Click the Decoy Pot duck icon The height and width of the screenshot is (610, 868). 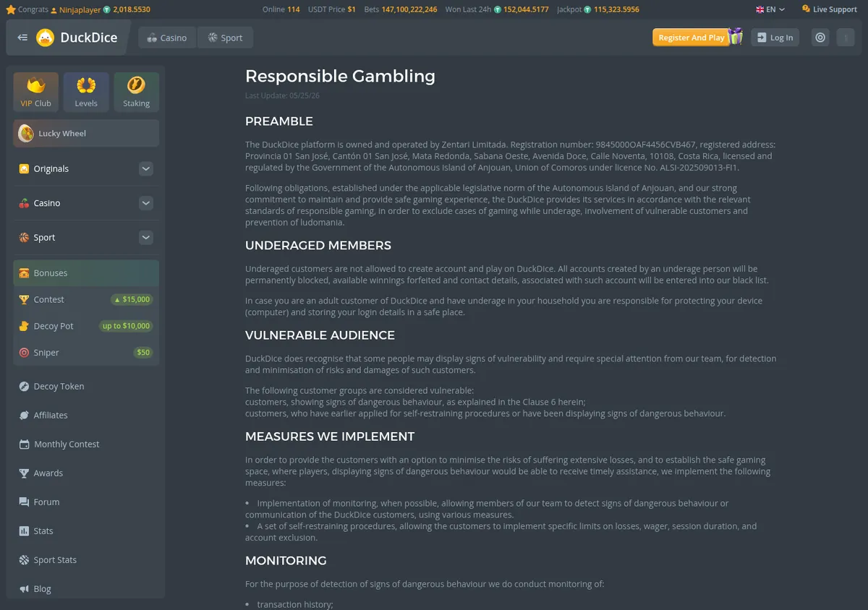point(24,326)
